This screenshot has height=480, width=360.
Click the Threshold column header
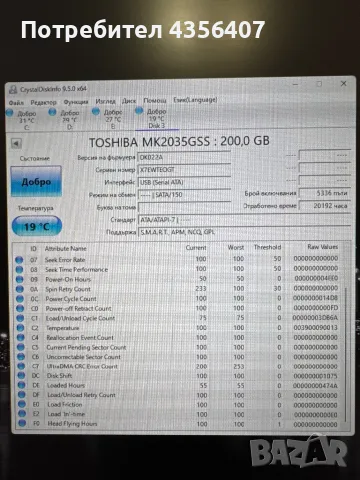[x=267, y=247]
